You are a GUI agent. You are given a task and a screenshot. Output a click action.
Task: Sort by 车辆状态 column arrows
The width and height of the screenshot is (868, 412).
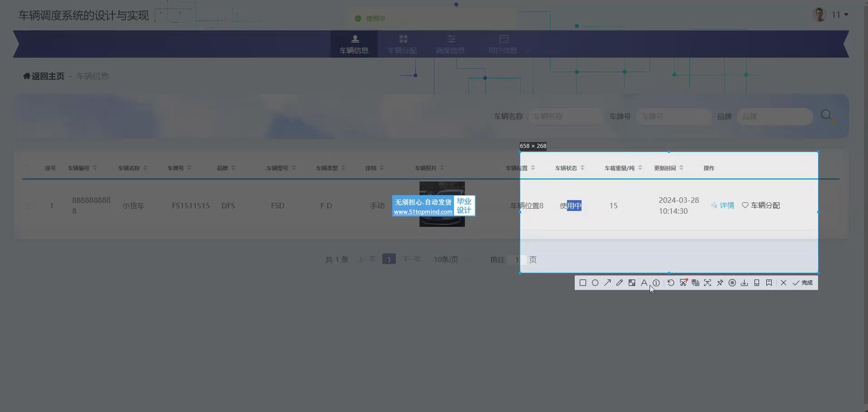582,168
